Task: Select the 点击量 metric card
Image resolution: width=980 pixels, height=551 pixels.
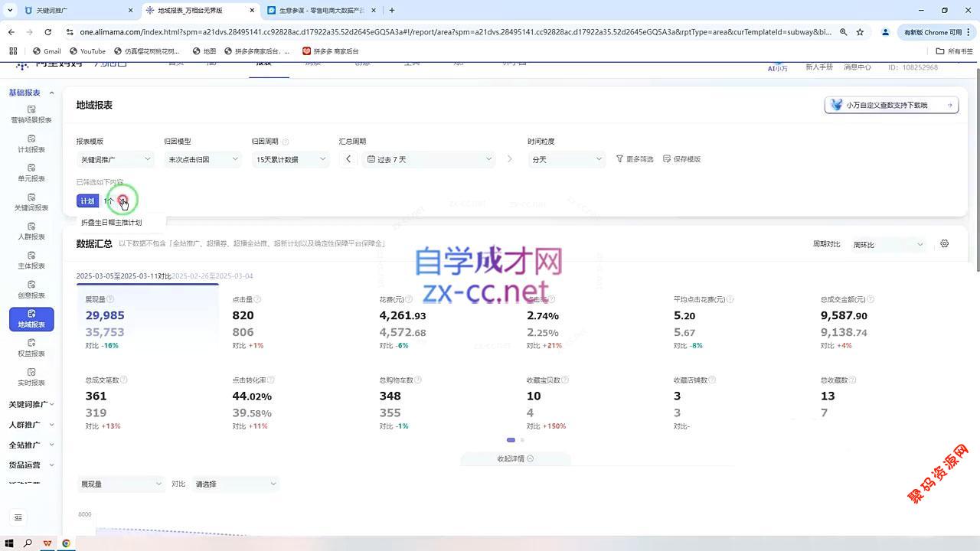Action: click(x=291, y=321)
